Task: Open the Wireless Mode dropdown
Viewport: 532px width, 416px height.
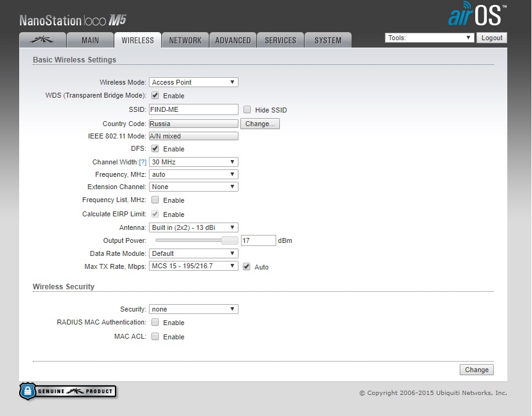Action: point(193,82)
